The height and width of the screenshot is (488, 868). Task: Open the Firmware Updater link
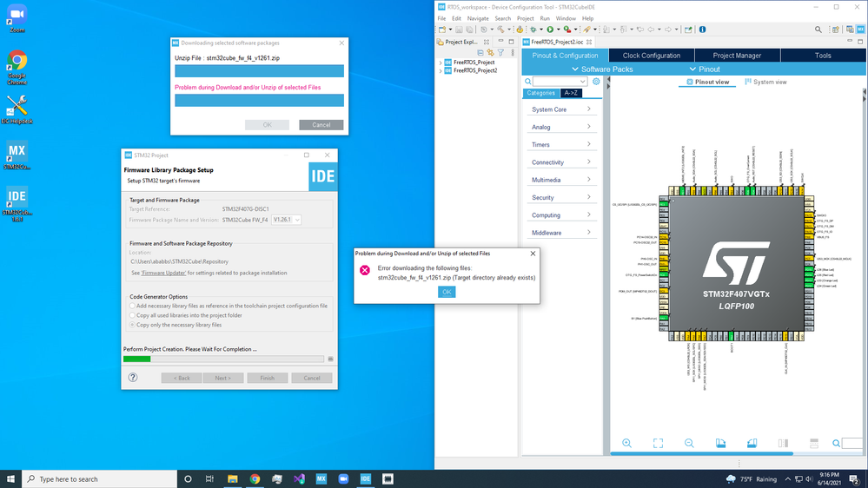(163, 273)
